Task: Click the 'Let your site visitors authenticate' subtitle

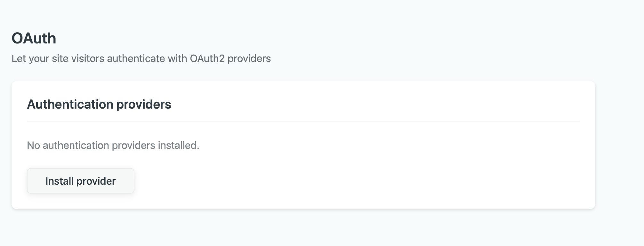Action: [141, 58]
